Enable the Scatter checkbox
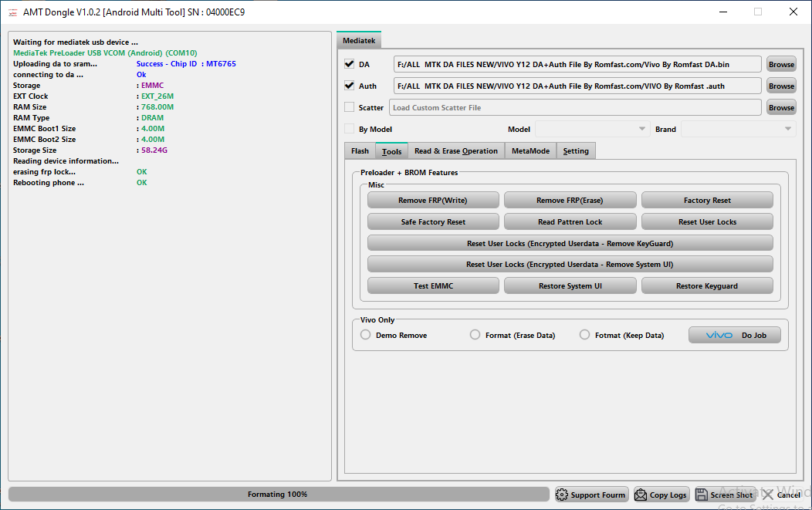The image size is (812, 510). point(349,107)
